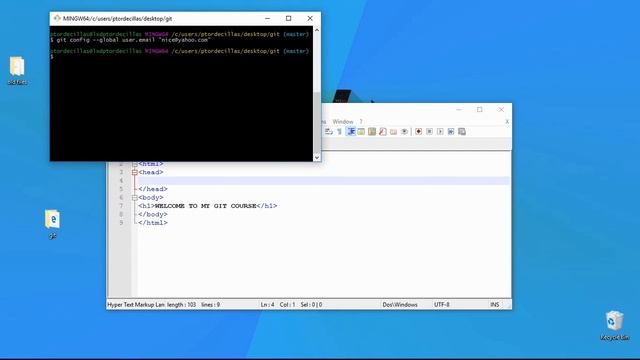Click UTF-8 encoding status field
This screenshot has height=360, width=640.
tap(442, 304)
